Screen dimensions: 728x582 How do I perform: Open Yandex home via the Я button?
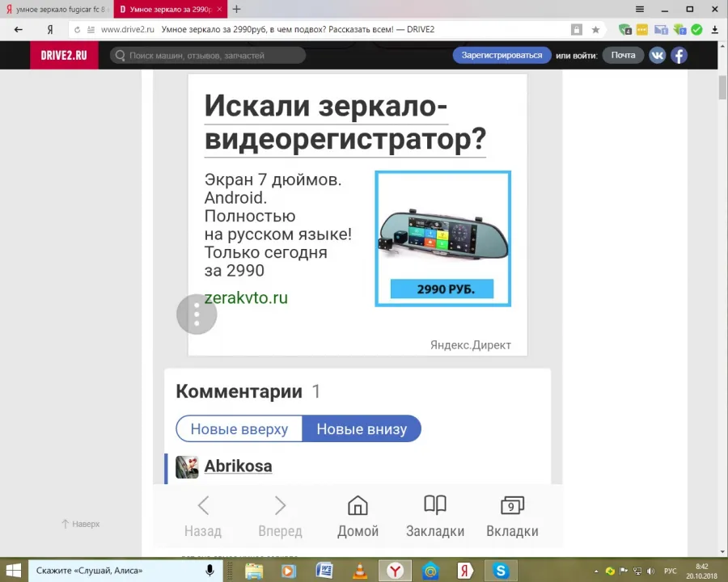point(50,30)
